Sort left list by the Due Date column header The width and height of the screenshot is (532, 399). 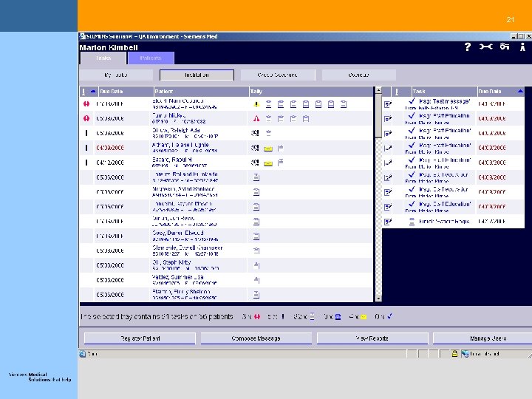tap(126, 92)
